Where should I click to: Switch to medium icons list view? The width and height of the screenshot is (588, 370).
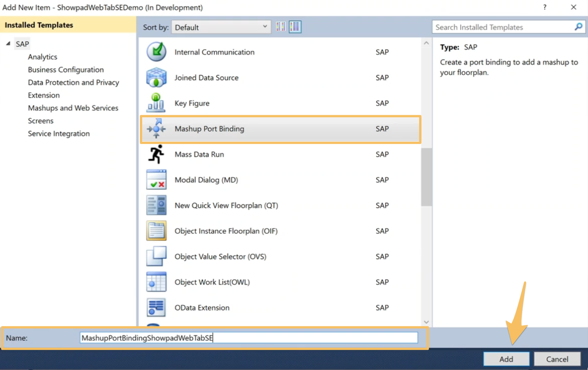[x=295, y=27]
